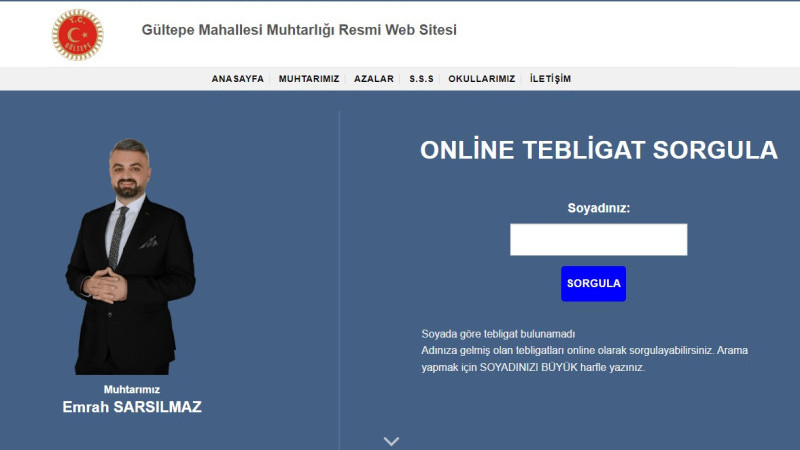Click the Muhtarımız caption under the photo

tap(132, 390)
